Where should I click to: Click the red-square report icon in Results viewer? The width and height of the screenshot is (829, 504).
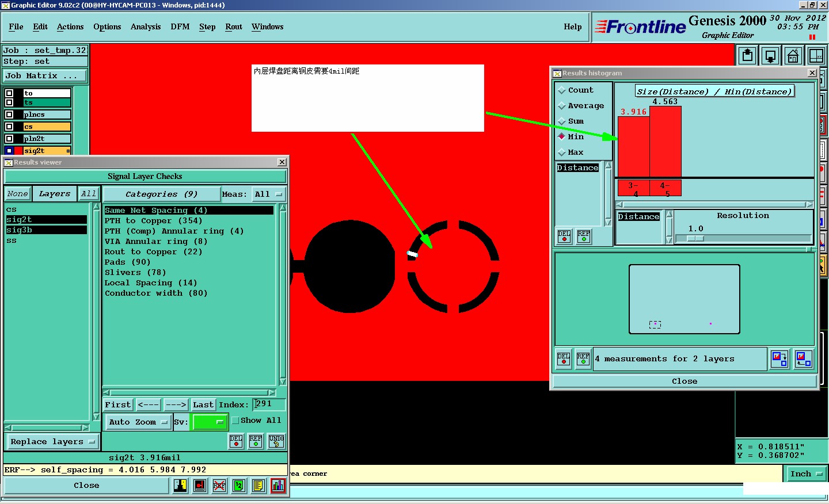200,486
